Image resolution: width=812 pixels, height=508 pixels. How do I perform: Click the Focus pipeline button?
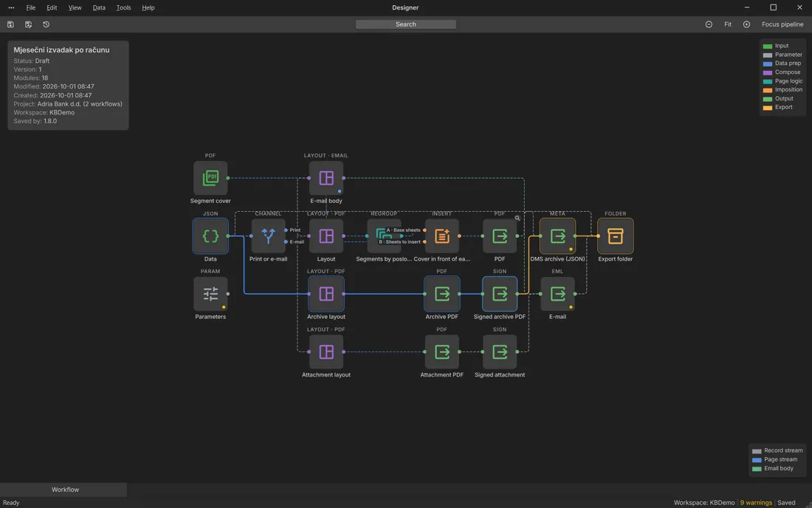click(782, 24)
